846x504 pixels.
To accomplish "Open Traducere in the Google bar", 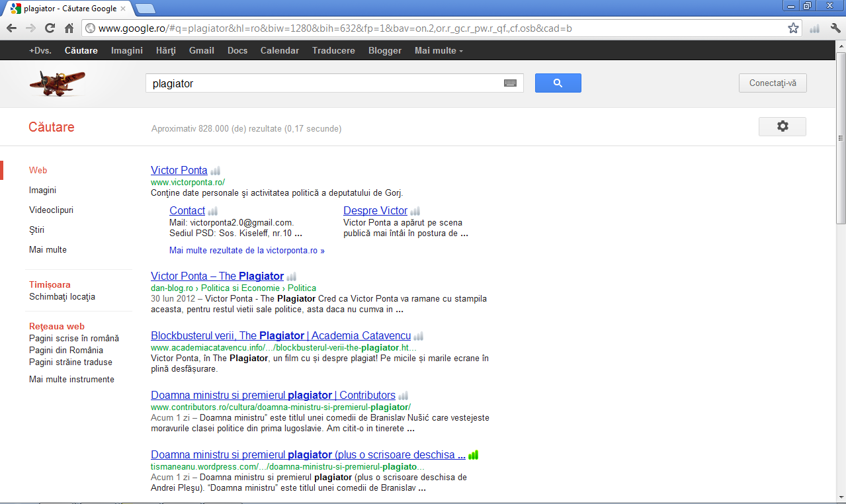I will click(333, 50).
